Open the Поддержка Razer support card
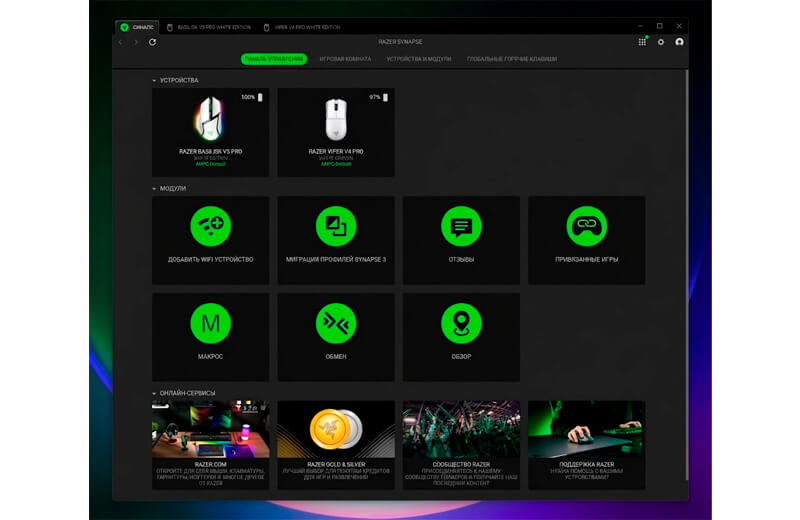 pos(587,445)
